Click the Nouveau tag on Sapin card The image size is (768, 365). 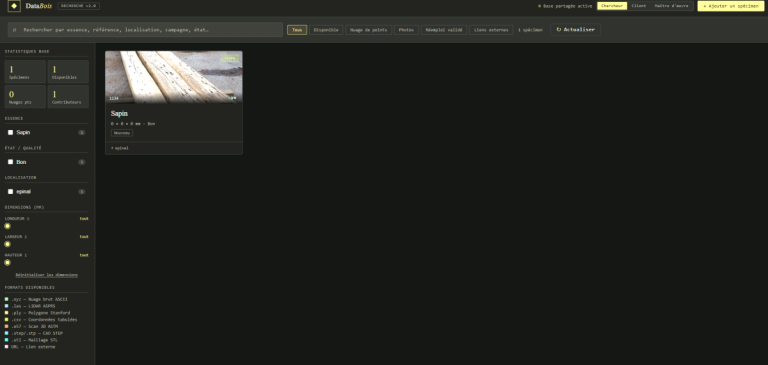(121, 133)
